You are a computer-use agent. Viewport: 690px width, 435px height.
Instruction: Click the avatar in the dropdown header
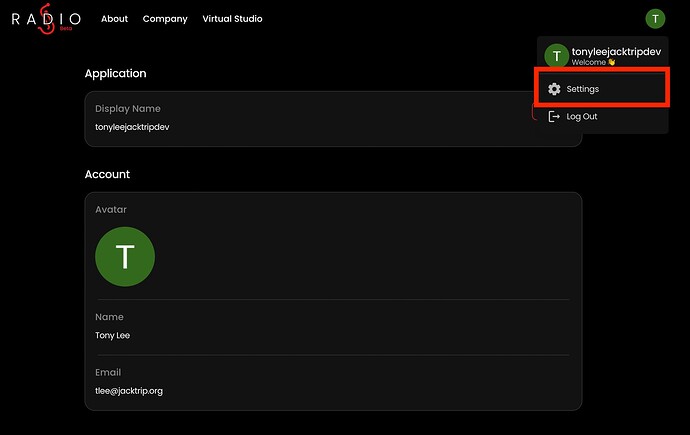(x=557, y=56)
